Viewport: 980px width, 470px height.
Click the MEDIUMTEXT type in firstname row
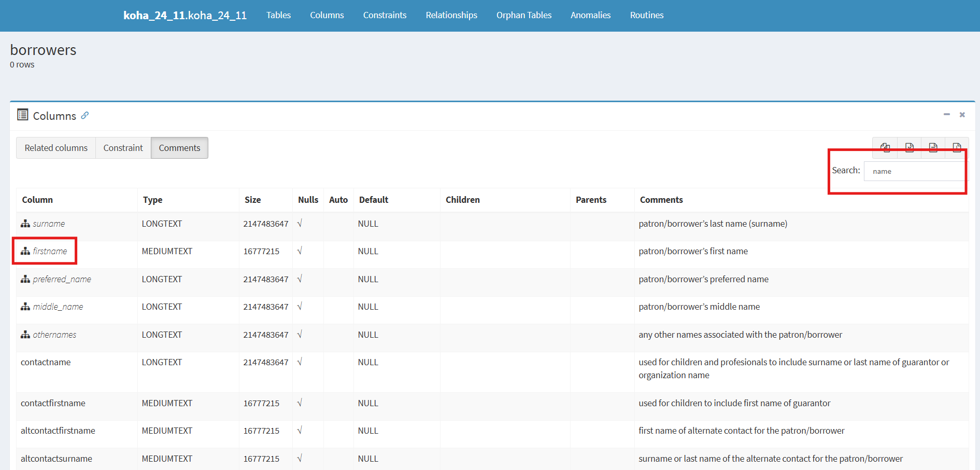click(x=167, y=251)
